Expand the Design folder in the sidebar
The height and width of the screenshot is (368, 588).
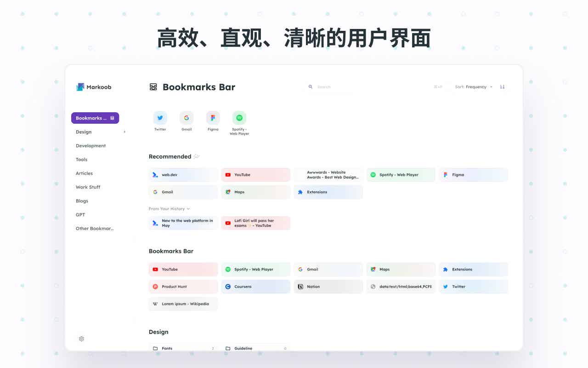point(124,132)
